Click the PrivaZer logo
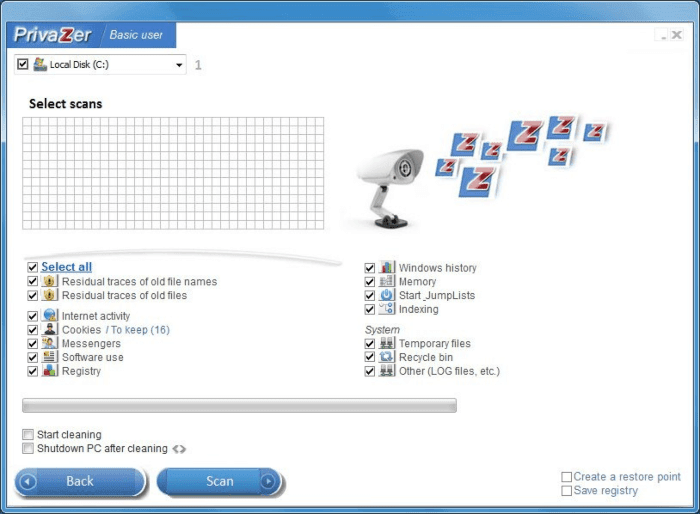Screen dimensions: 700x514 tap(53, 35)
